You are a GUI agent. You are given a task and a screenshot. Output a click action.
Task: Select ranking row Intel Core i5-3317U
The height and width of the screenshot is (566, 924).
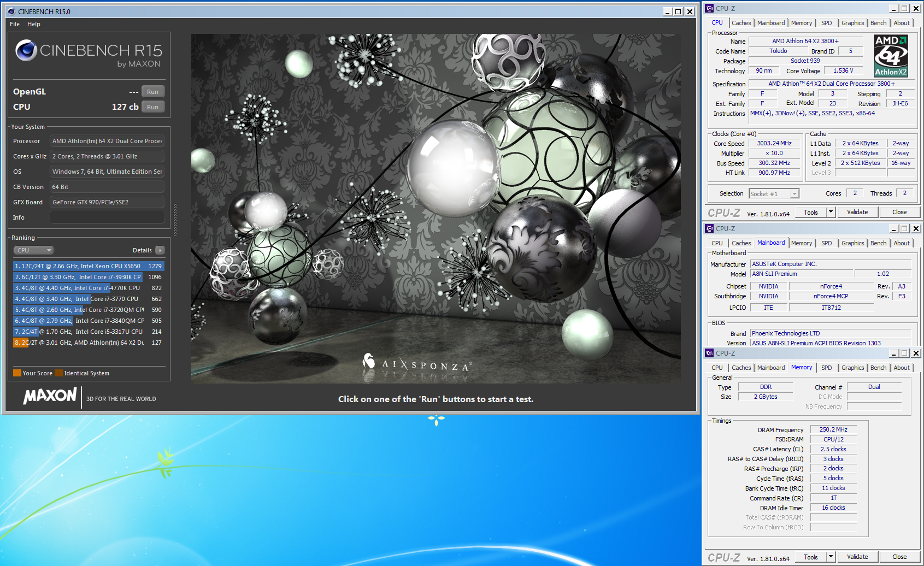pos(89,332)
